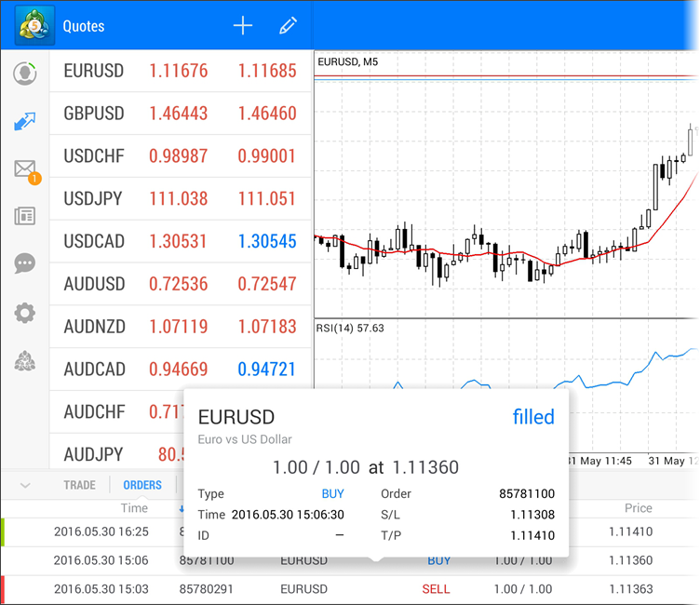Switch to the ORDERS tab
The height and width of the screenshot is (605, 700).
[x=142, y=485]
